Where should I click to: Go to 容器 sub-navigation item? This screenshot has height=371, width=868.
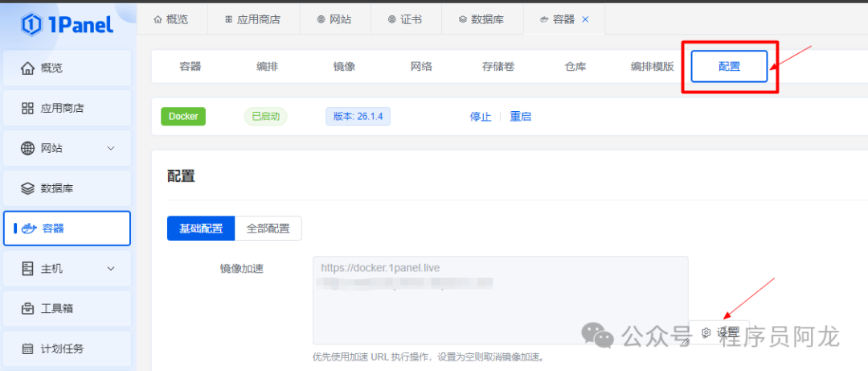(x=190, y=67)
